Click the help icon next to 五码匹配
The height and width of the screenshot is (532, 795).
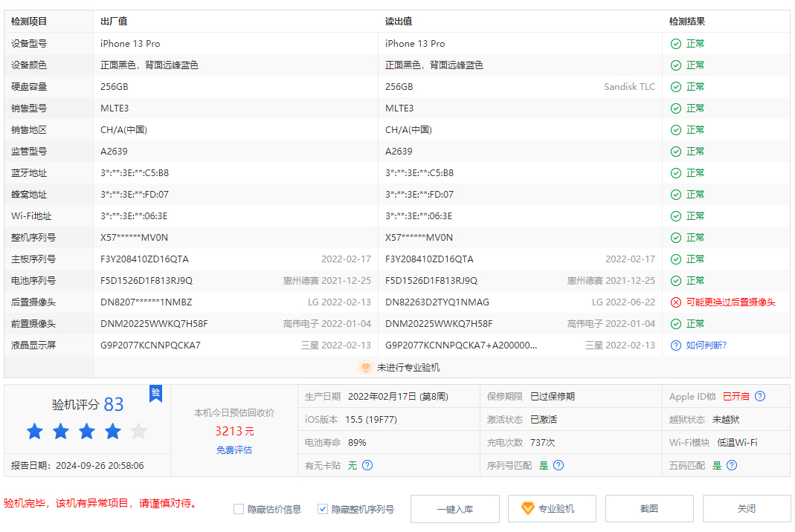coord(732,465)
